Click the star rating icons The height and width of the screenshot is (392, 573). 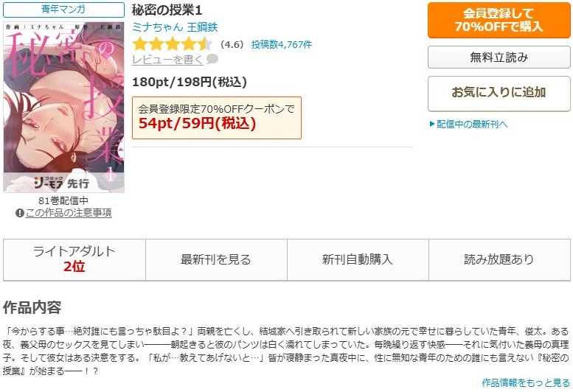(172, 44)
